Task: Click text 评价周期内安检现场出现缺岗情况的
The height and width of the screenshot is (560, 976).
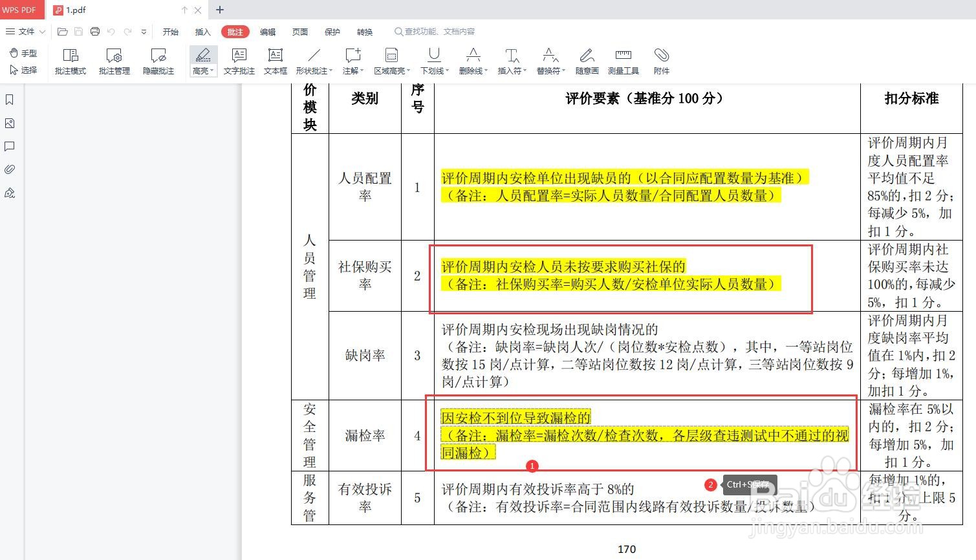Action: 550,330
